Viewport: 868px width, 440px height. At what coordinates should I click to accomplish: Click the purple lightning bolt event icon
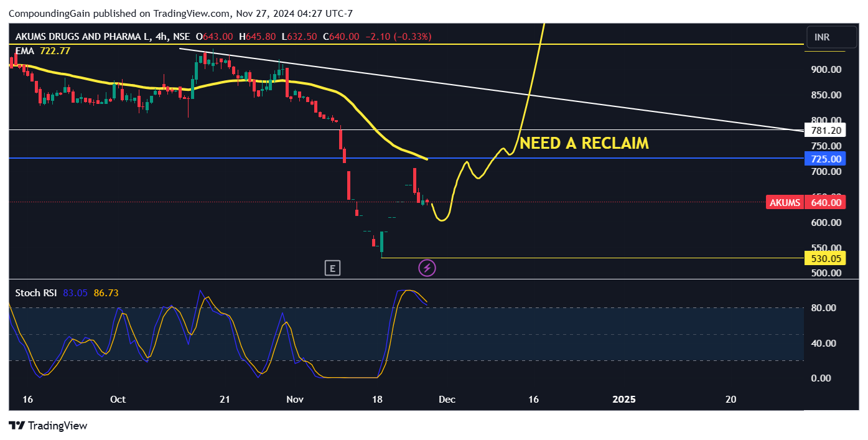[x=427, y=268]
